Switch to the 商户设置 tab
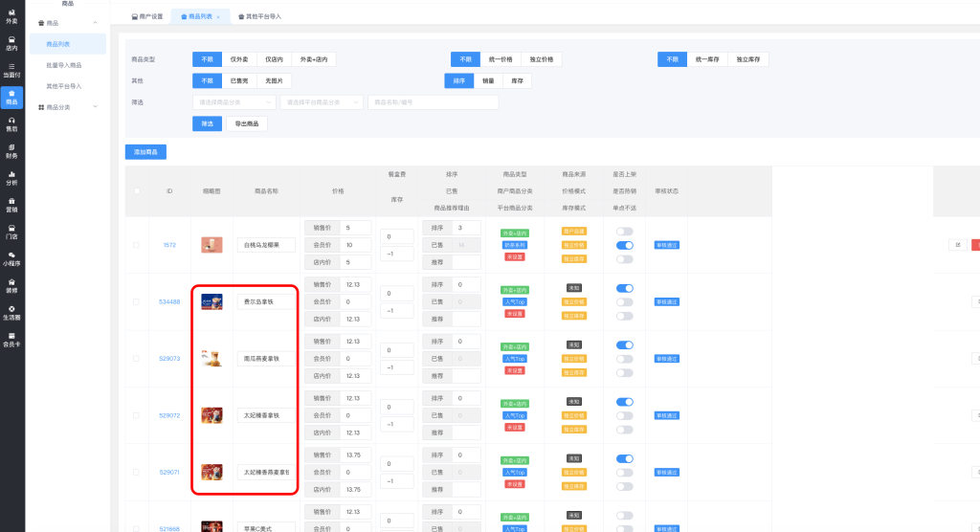 pyautogui.click(x=146, y=16)
